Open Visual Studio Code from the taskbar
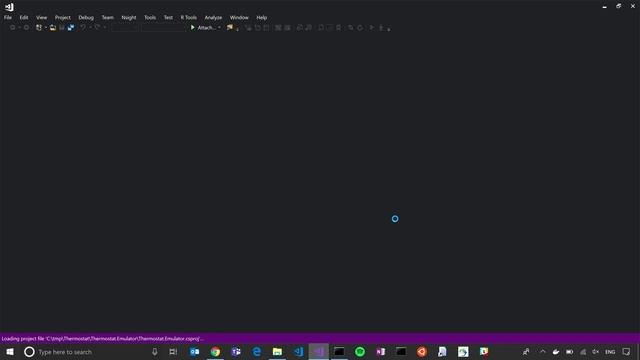Screen dimensions: 640x360 point(298,352)
